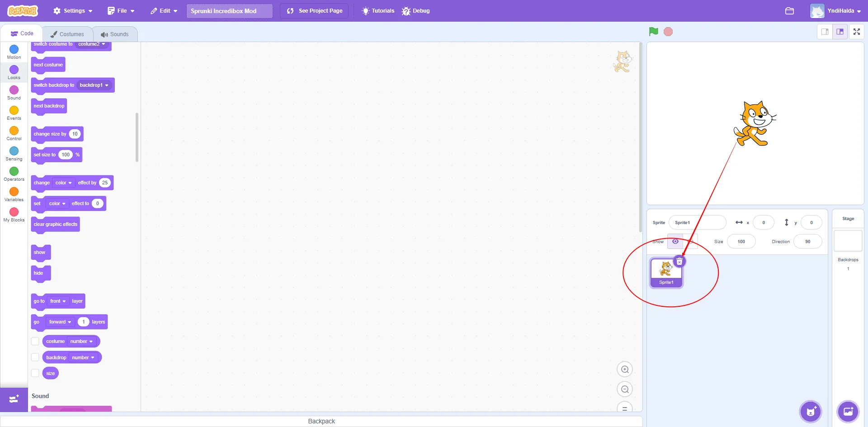Click the clear graphic effects block
Image resolution: width=868 pixels, height=427 pixels.
pyautogui.click(x=56, y=224)
